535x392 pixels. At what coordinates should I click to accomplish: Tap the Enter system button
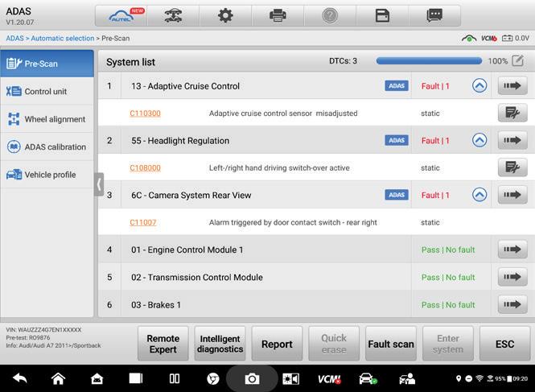447,344
